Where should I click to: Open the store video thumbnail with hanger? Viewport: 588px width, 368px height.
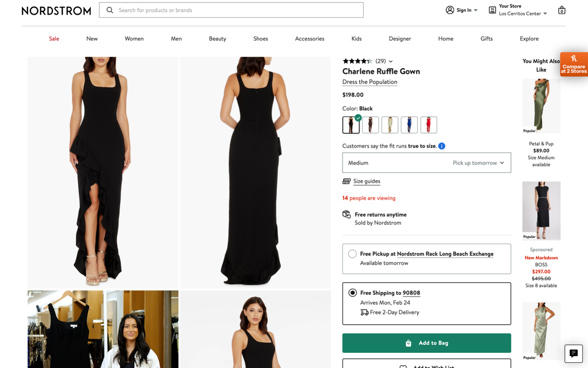(103, 329)
